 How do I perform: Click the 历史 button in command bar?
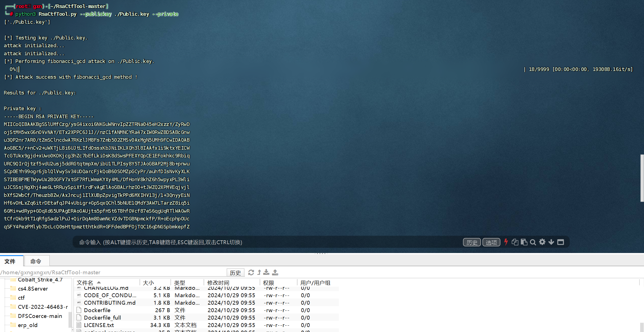[x=472, y=242]
